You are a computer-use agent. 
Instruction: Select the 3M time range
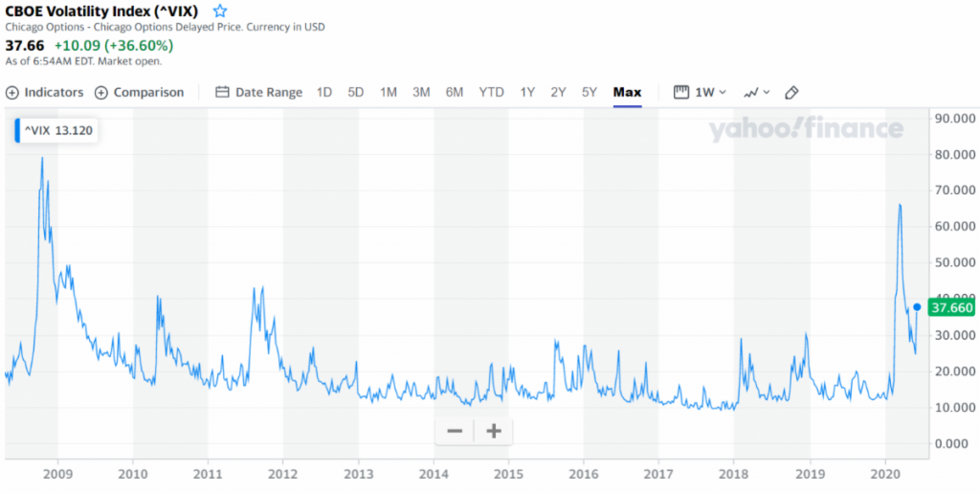click(421, 93)
